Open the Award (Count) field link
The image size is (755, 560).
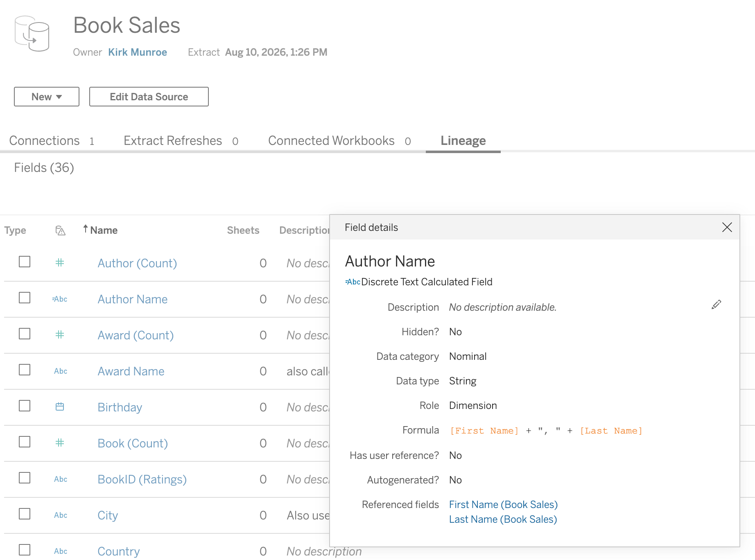point(136,335)
